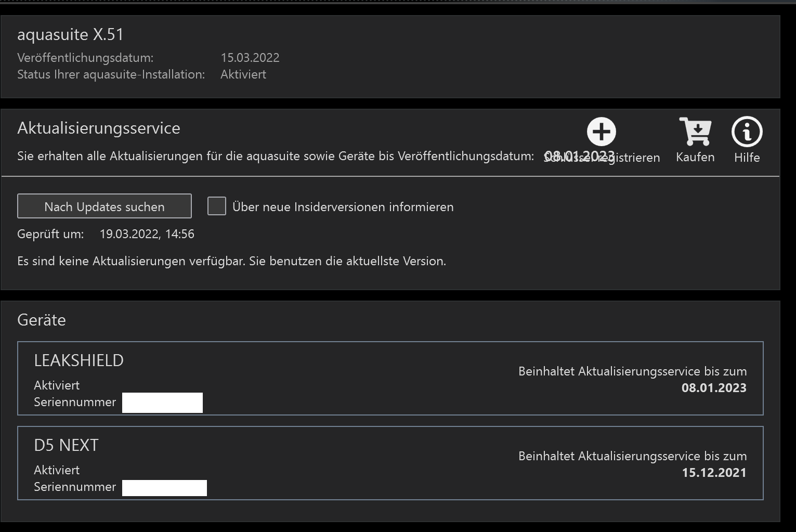Image resolution: width=796 pixels, height=532 pixels.
Task: Click the Geprüft um label
Action: tap(50, 234)
